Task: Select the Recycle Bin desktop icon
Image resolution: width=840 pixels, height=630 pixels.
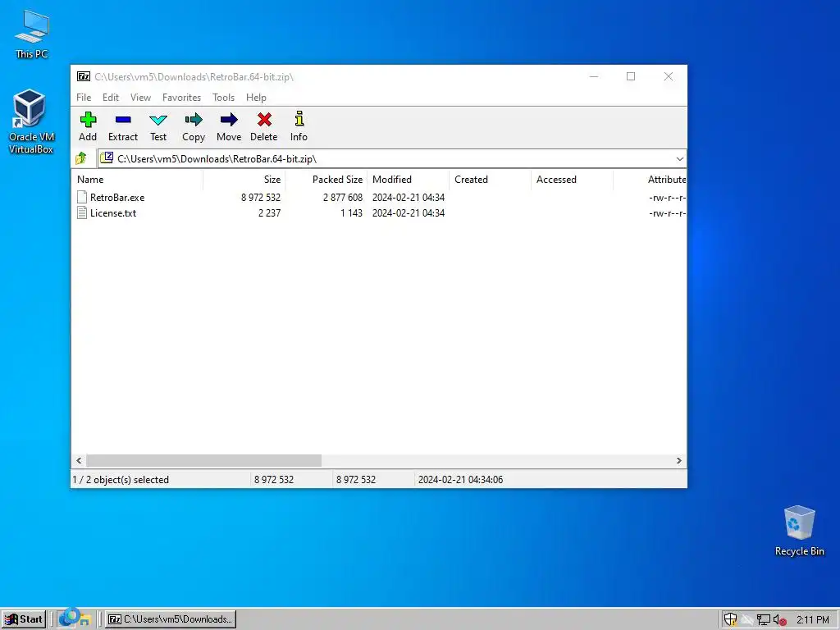Action: (x=799, y=531)
